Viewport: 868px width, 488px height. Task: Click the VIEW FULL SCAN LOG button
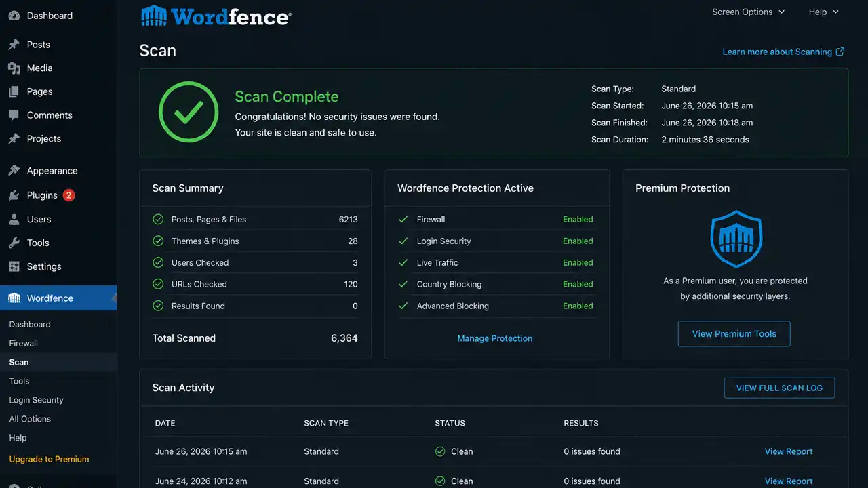[779, 388]
